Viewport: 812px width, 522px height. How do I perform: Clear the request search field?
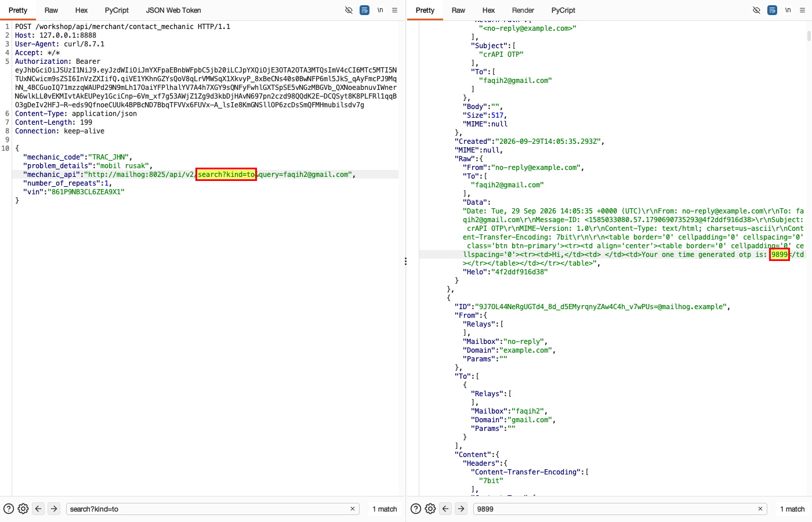(x=353, y=509)
